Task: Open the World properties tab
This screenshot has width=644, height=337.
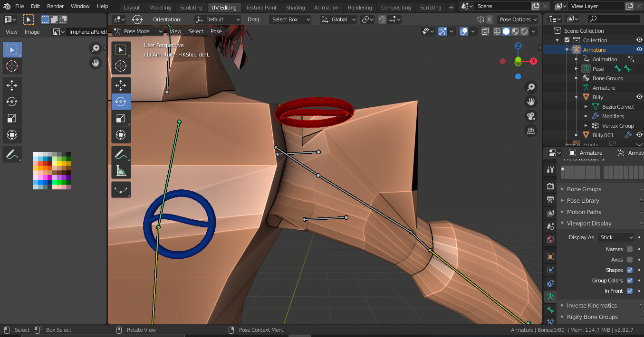Action: 550,240
